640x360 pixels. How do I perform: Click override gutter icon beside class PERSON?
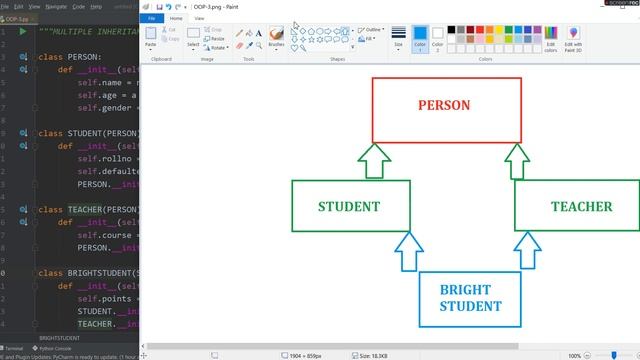(23, 57)
